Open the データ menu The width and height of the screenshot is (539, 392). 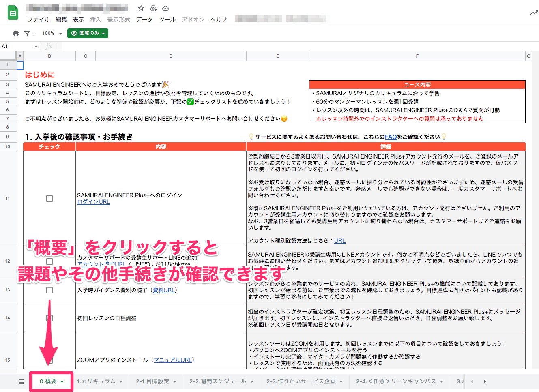[144, 19]
